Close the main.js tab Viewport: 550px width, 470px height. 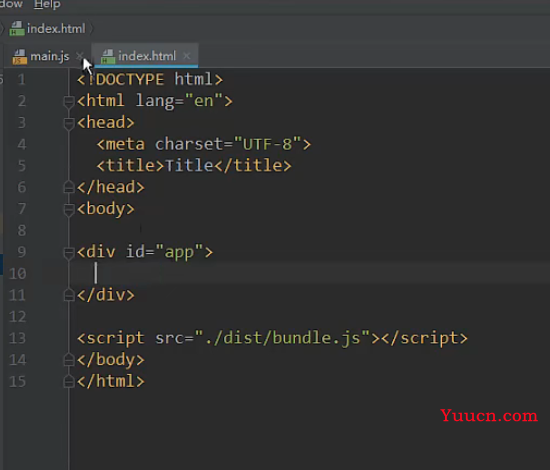click(80, 56)
